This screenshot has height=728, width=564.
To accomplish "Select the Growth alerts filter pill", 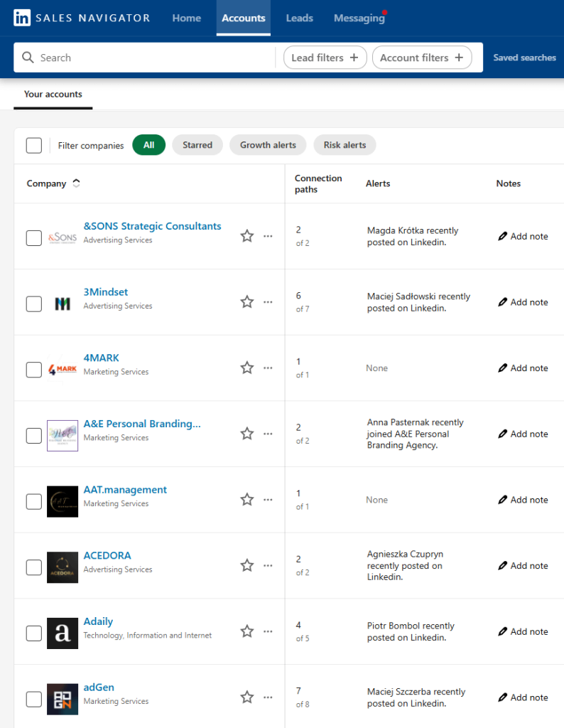I will tap(268, 145).
